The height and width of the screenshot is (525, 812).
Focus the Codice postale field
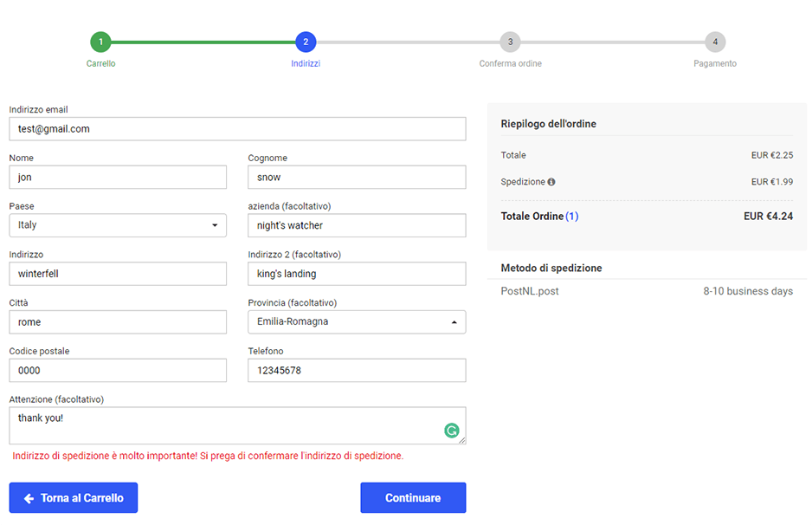[118, 371]
